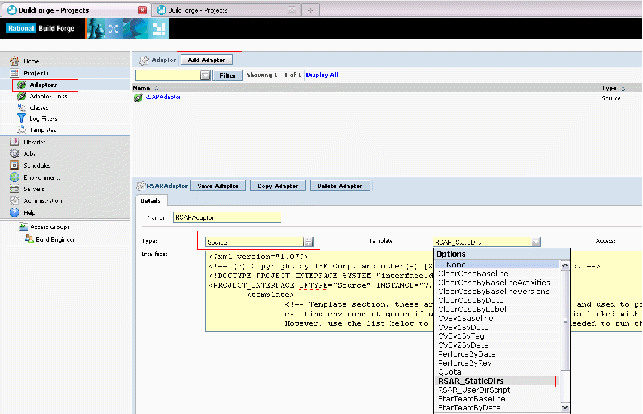The height and width of the screenshot is (414, 643).
Task: Open the filter field dropdown arrow
Action: (x=205, y=75)
